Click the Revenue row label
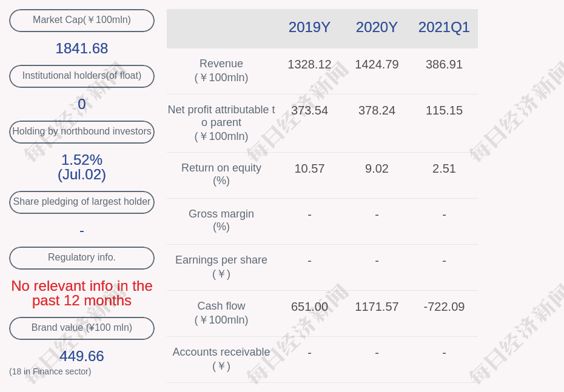The image size is (564, 392). coord(221,70)
